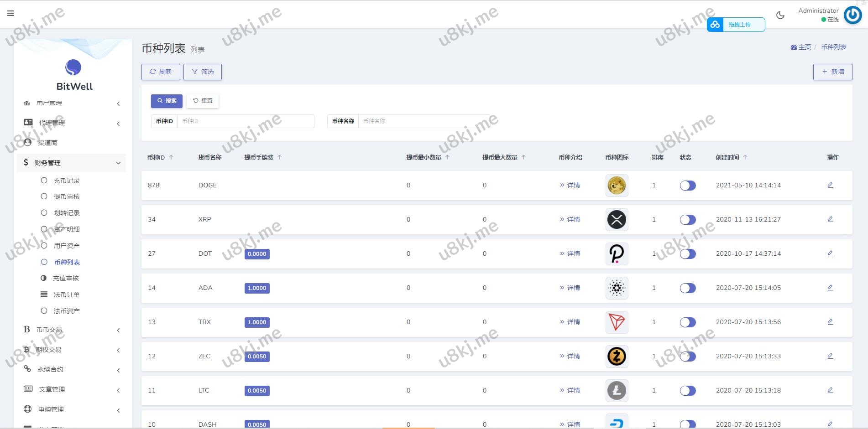Image resolution: width=868 pixels, height=429 pixels.
Task: Sort by 提币手续费 column arrow
Action: click(280, 157)
